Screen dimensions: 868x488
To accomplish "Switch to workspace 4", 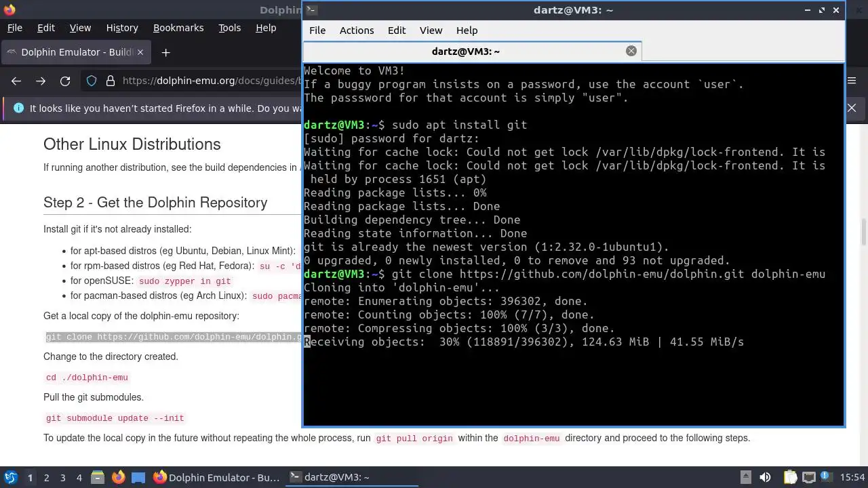I will pos(79,478).
